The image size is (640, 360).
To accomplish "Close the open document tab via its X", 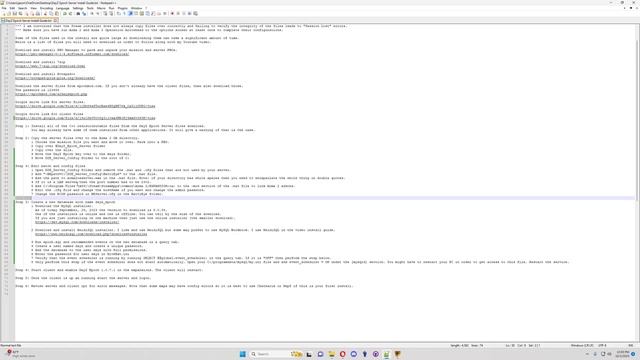I will coord(56,20).
